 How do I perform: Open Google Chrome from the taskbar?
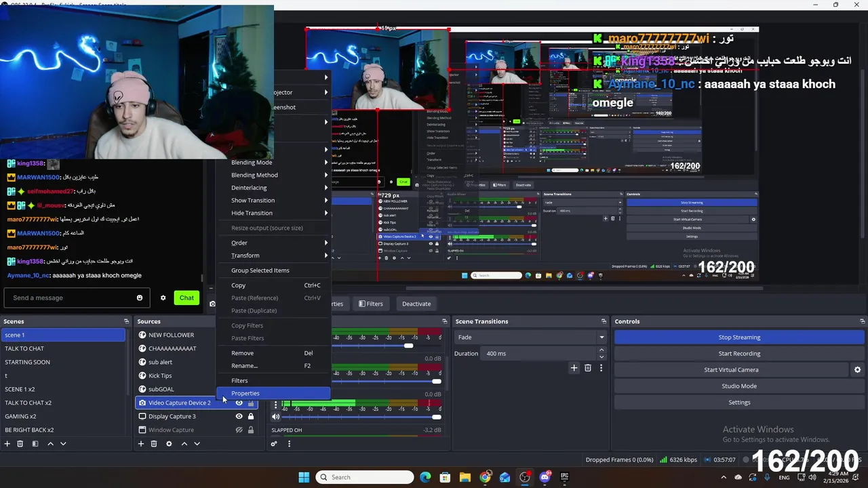click(485, 477)
